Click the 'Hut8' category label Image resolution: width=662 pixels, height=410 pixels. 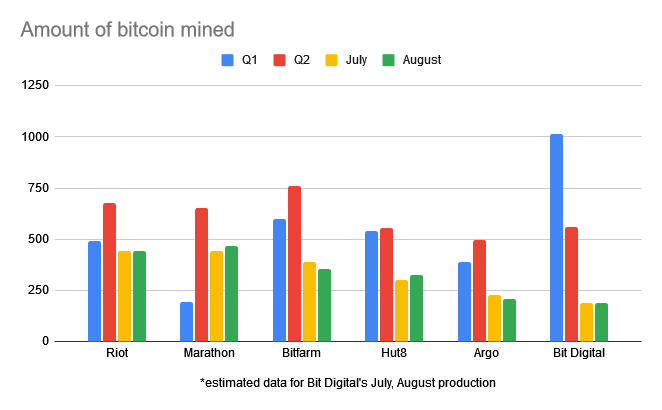pyautogui.click(x=394, y=352)
